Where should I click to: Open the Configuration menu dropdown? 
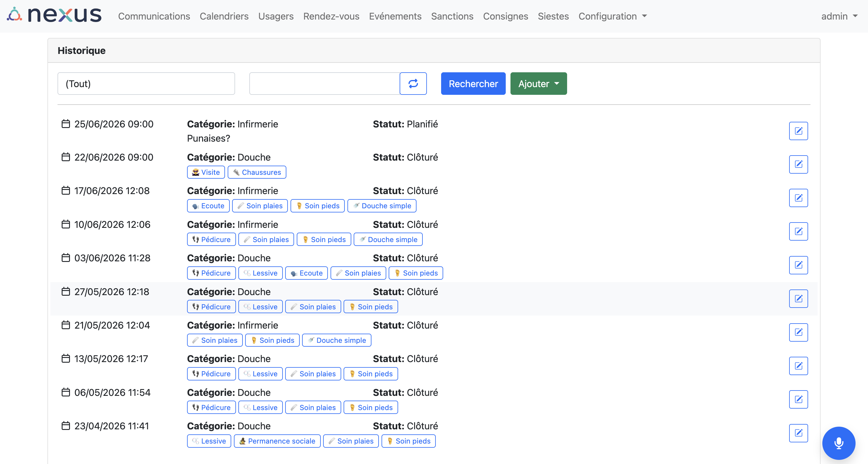click(612, 16)
